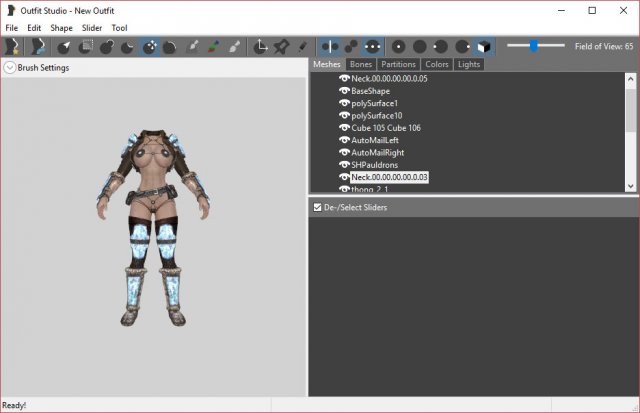Select the Smooth brush with sparkles
Image resolution: width=640 pixels, height=413 pixels.
point(149,46)
